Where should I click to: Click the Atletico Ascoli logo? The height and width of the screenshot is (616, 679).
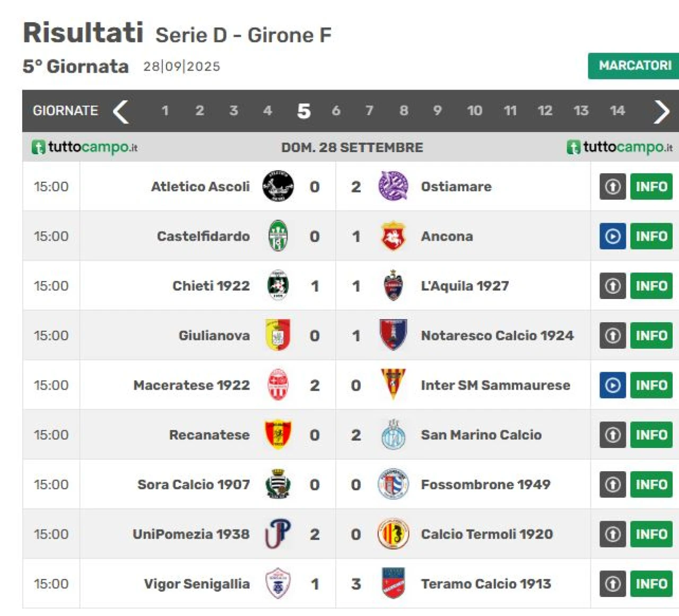[278, 187]
